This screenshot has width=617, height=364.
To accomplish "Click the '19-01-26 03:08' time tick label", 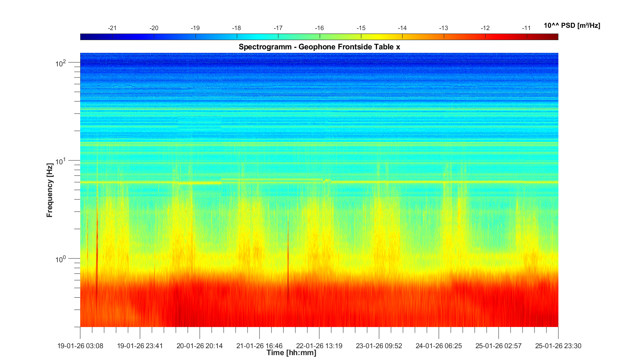I will point(80,346).
